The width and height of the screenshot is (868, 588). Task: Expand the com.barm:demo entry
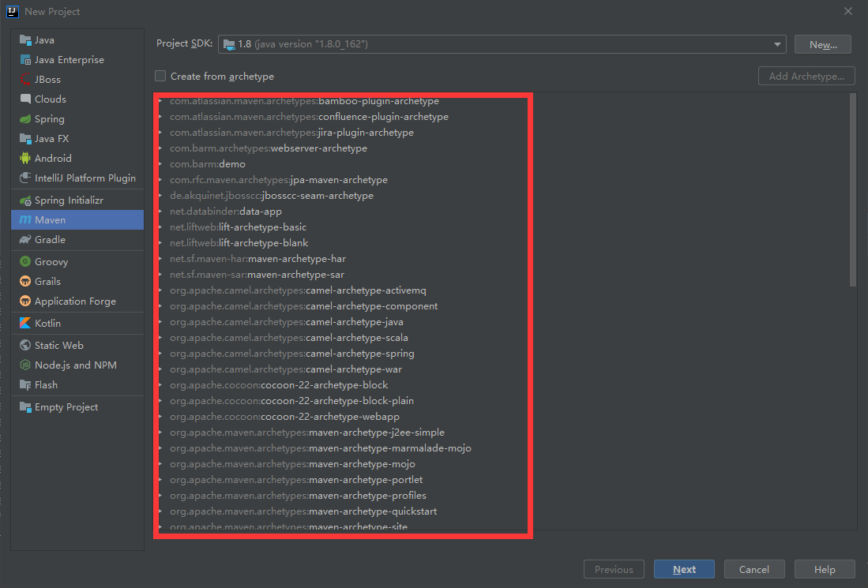tap(160, 163)
